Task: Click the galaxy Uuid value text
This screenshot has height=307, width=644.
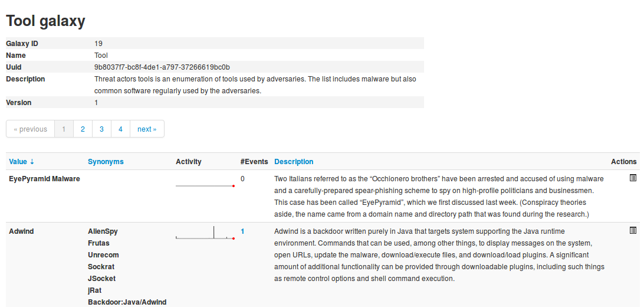Action: click(x=162, y=67)
